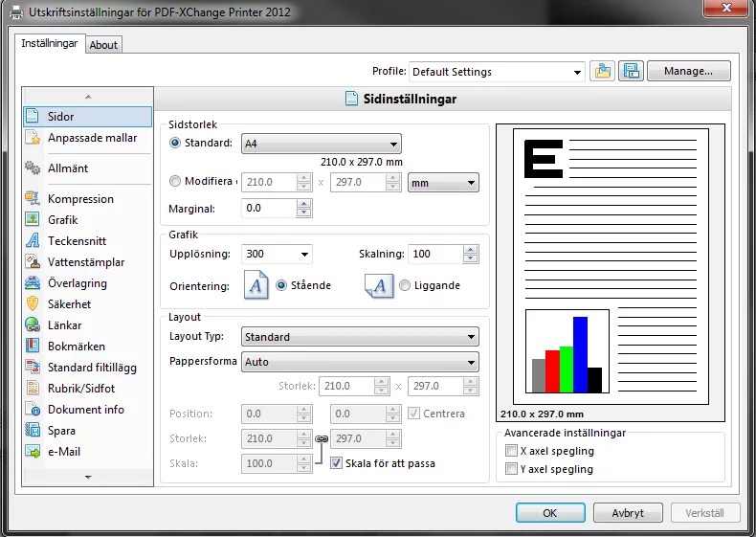Select the Modifiera custom size radio button

click(175, 181)
